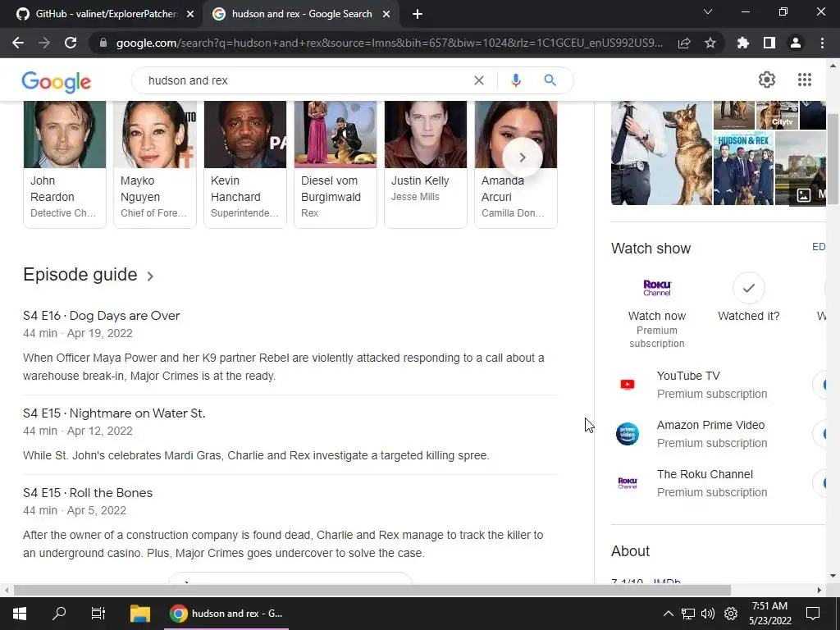Open Chrome extensions puzzle icon
The width and height of the screenshot is (840, 630).
coord(743,43)
